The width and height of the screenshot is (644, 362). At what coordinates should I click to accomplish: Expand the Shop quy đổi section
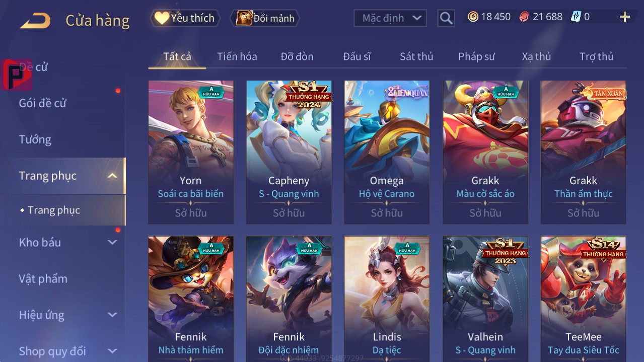pyautogui.click(x=112, y=351)
